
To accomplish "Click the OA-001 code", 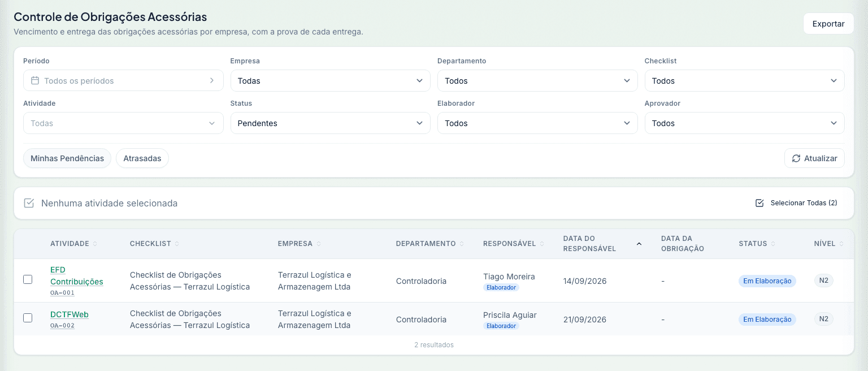I will 62,293.
